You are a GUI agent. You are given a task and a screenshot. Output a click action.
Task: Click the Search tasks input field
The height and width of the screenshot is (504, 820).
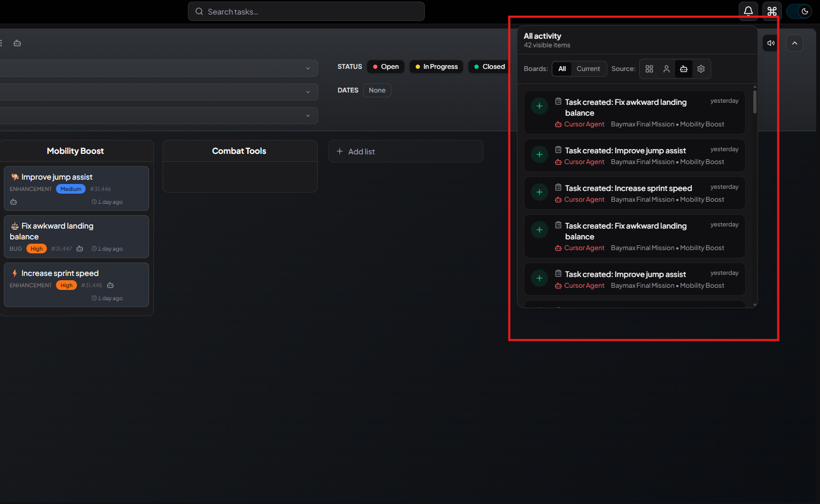click(306, 11)
